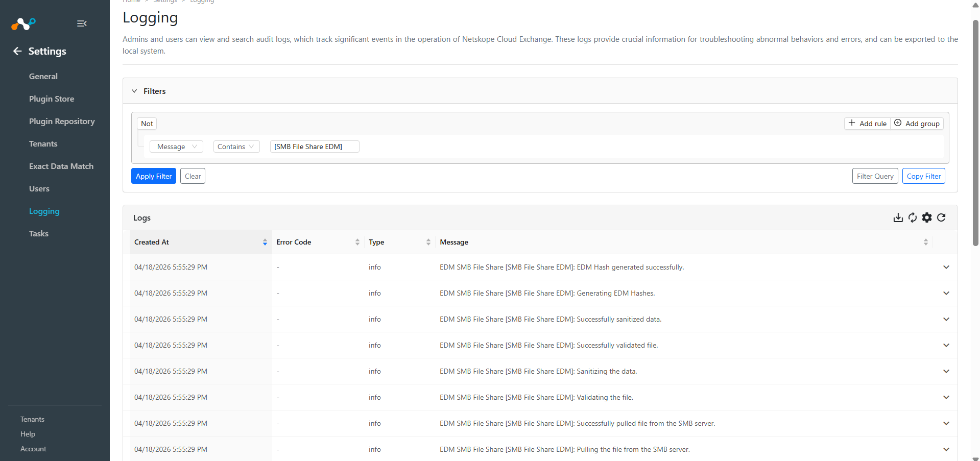Expand the "Successfully sanitized data" log row
This screenshot has height=461, width=980.
click(946, 320)
